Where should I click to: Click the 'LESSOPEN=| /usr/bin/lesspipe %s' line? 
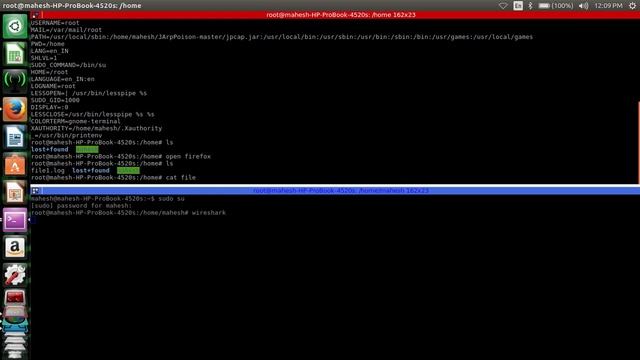(x=89, y=93)
